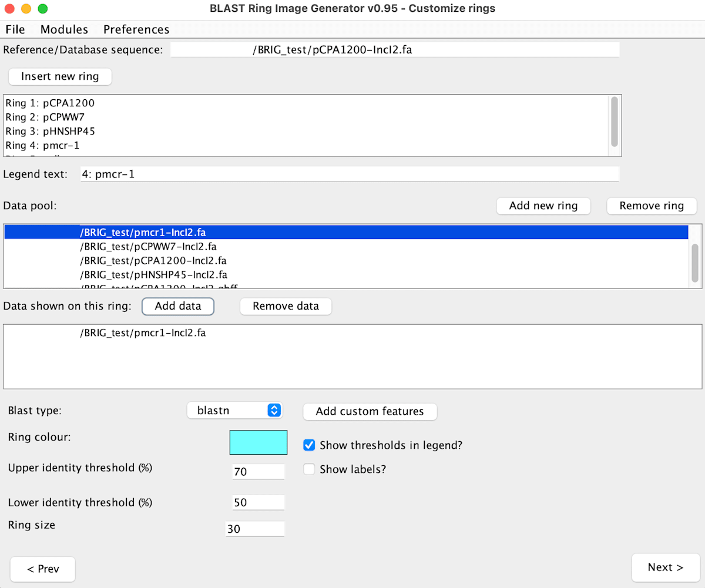This screenshot has width=705, height=588.
Task: Click the Lower identity threshold field
Action: coord(258,502)
